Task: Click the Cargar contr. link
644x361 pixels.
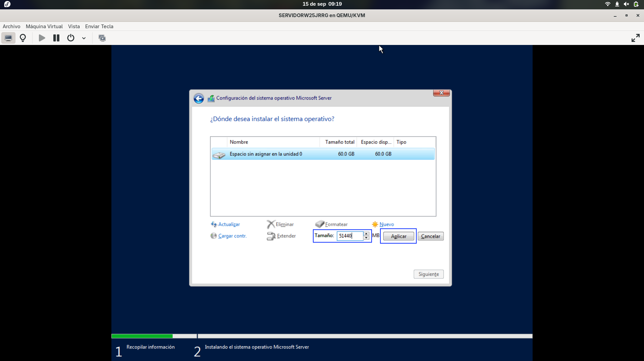Action: [x=232, y=236]
